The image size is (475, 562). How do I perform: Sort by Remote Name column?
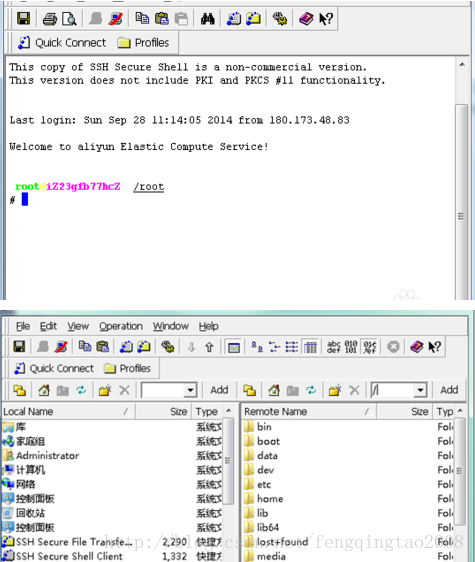(x=309, y=411)
